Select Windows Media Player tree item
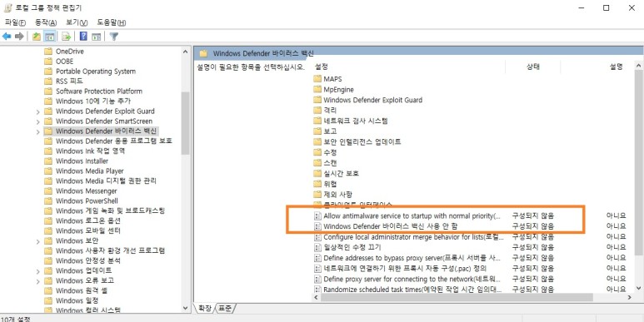644x322 pixels. coord(89,171)
